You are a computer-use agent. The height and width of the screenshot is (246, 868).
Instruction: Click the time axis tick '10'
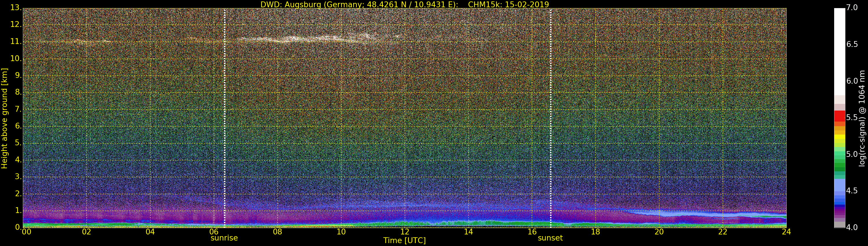pos(341,232)
